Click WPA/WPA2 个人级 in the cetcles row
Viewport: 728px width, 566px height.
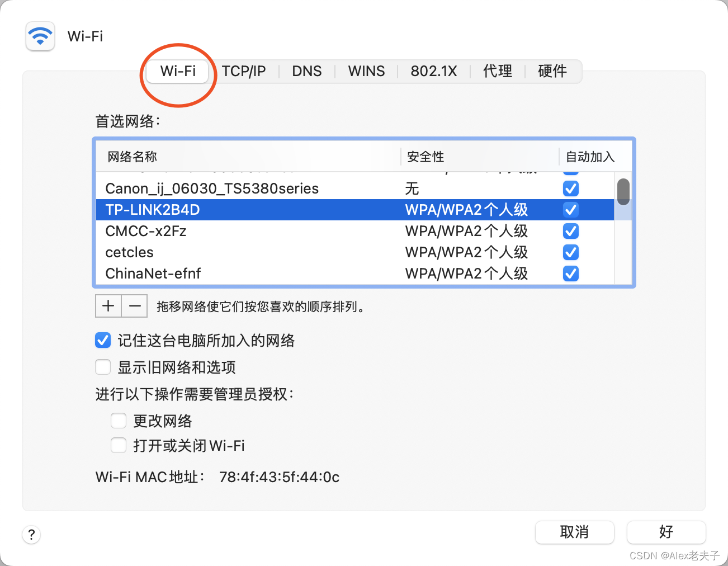(466, 252)
